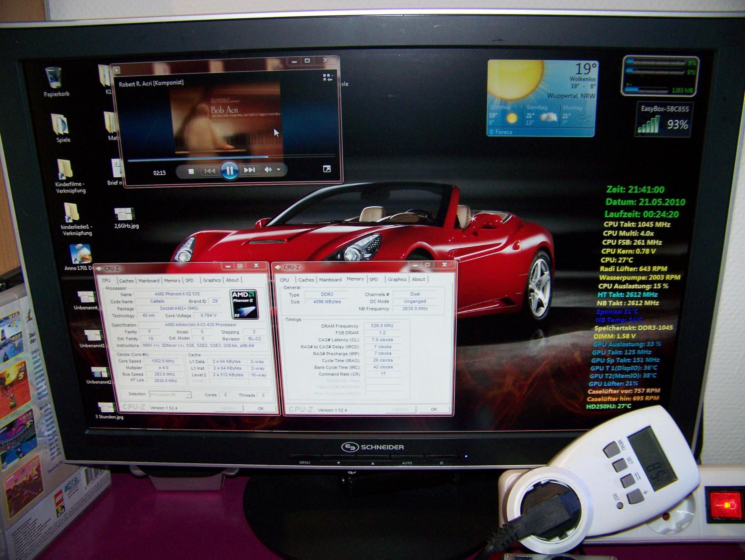Open SPD tab in left CPU-Z window
This screenshot has width=745, height=560.
(190, 281)
